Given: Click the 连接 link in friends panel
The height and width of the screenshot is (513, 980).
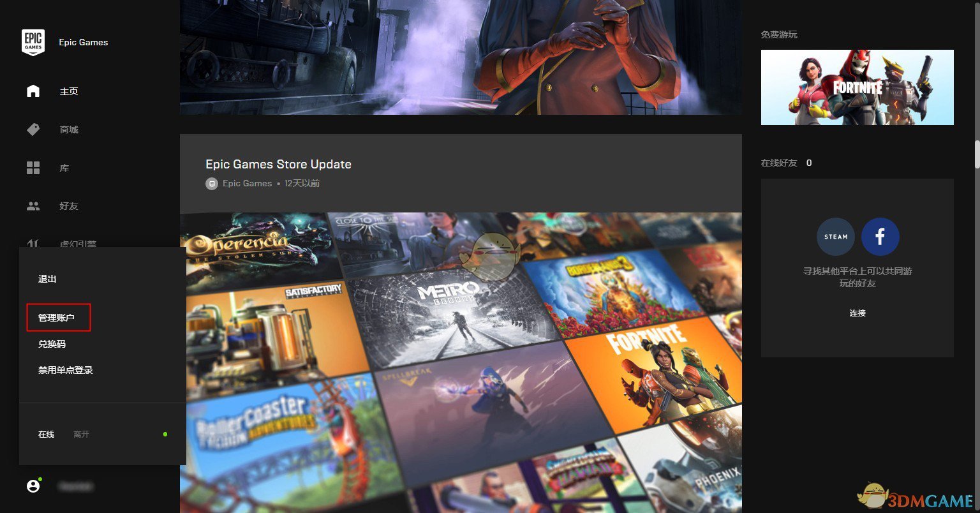Looking at the screenshot, I should pos(857,313).
